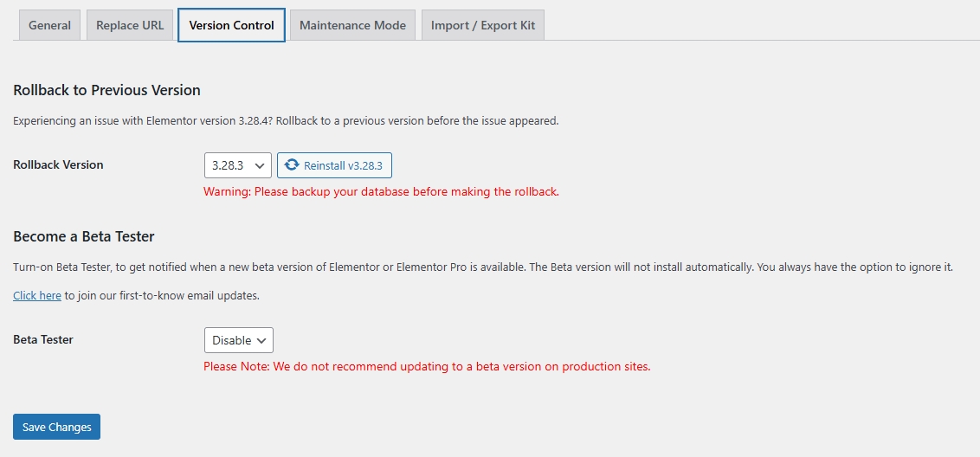Click the red "Please Note" beta warning
This screenshot has height=457, width=980.
427,366
